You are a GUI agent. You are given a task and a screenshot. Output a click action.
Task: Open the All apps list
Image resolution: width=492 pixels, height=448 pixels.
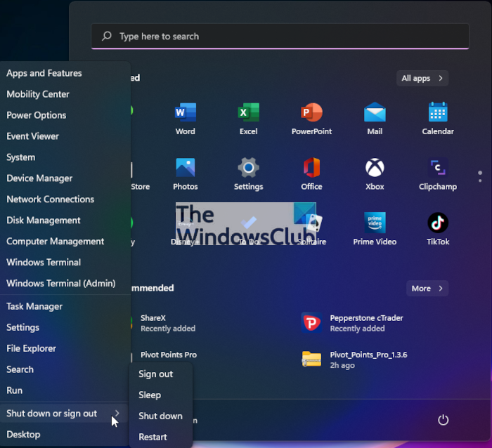(422, 78)
